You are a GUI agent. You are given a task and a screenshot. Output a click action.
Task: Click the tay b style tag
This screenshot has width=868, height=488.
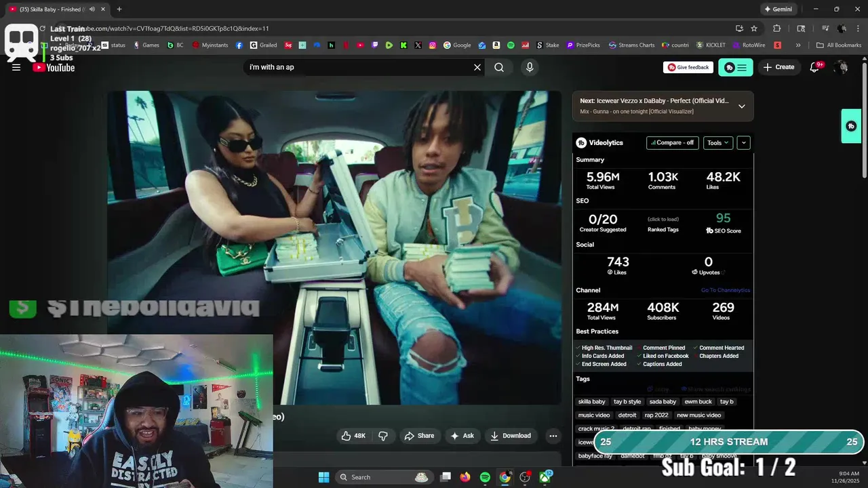(627, 402)
